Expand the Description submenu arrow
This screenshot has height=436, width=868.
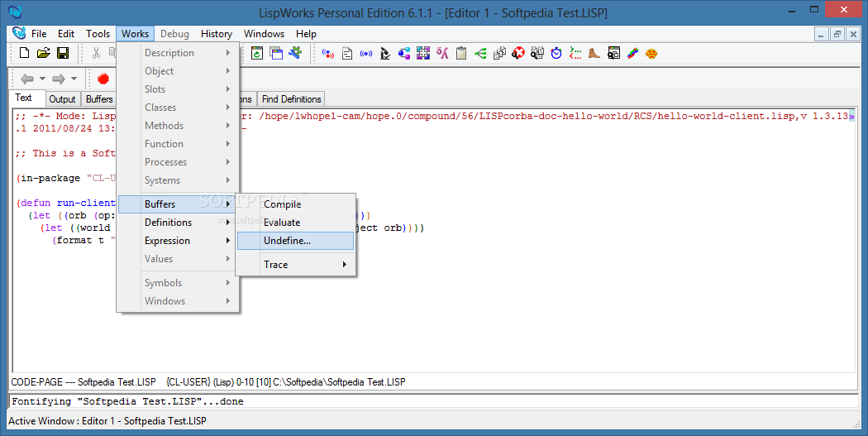tap(227, 53)
